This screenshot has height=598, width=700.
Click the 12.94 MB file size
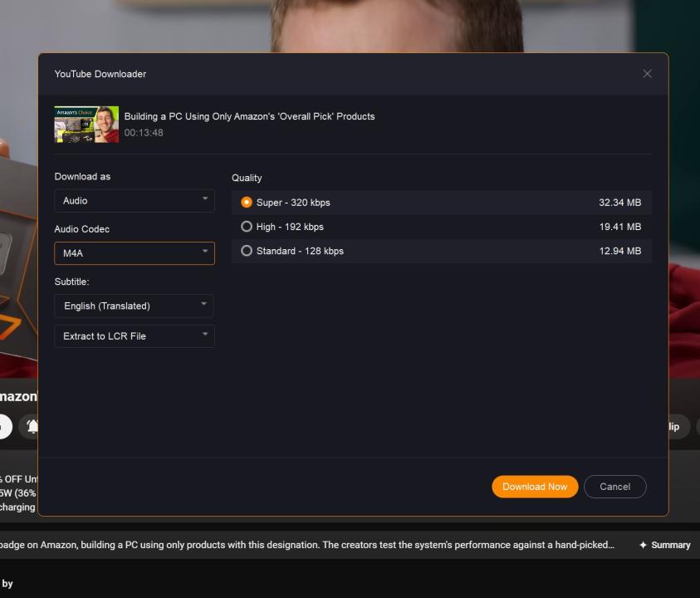(619, 251)
